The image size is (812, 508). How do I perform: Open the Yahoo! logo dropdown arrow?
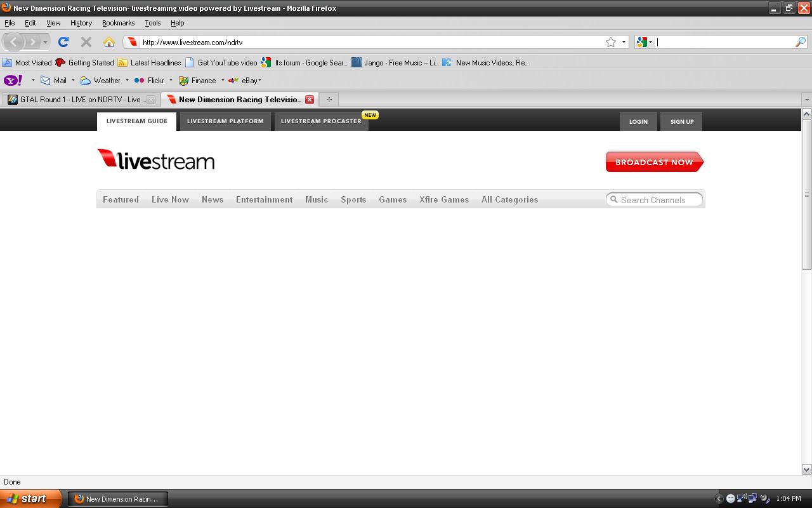click(x=33, y=81)
